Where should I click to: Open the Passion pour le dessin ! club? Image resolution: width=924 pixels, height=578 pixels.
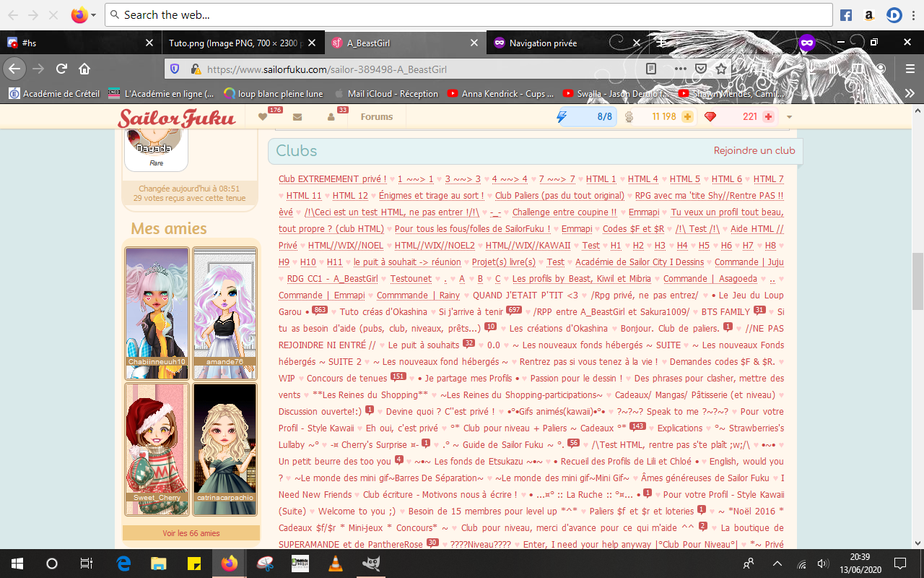pyautogui.click(x=576, y=378)
